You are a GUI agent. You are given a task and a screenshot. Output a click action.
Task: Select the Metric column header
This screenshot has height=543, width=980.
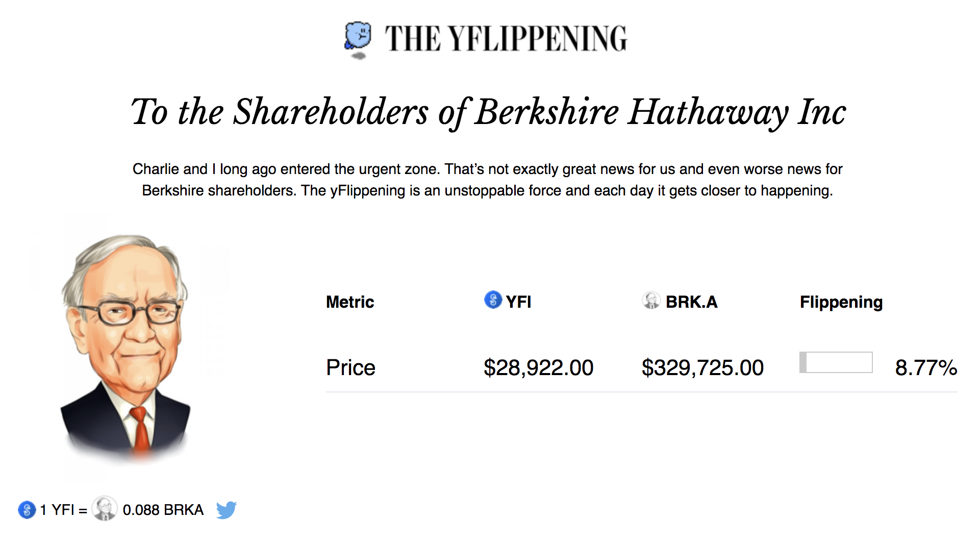[350, 302]
